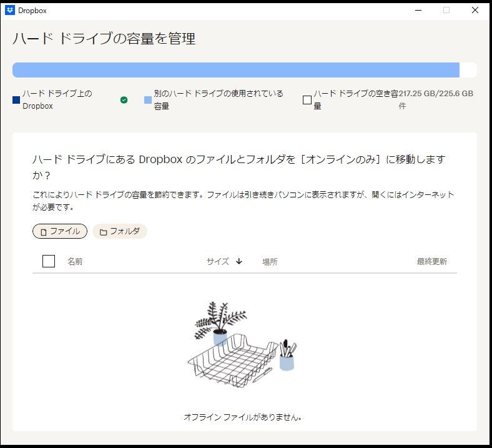Click the Dropbox logo in title bar
The image size is (492, 448).
point(10,11)
